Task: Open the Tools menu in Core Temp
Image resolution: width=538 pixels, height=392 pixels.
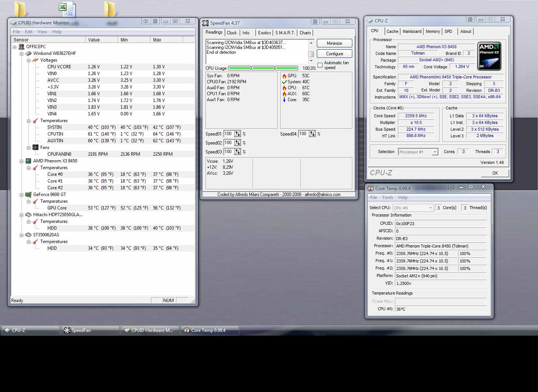Action: [387, 197]
